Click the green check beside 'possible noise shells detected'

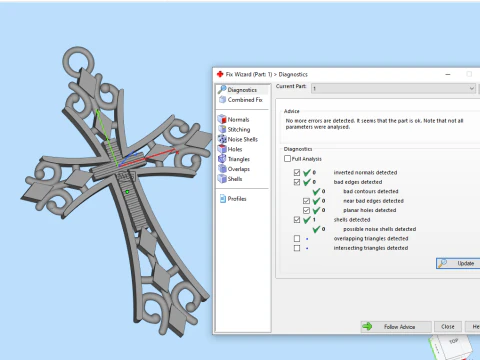coord(316,229)
